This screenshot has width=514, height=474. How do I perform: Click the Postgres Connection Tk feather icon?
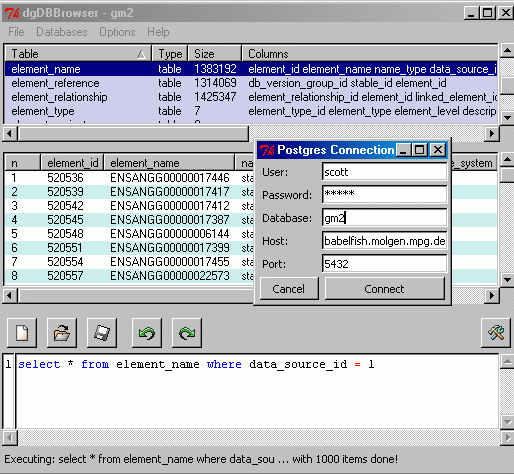tap(267, 150)
